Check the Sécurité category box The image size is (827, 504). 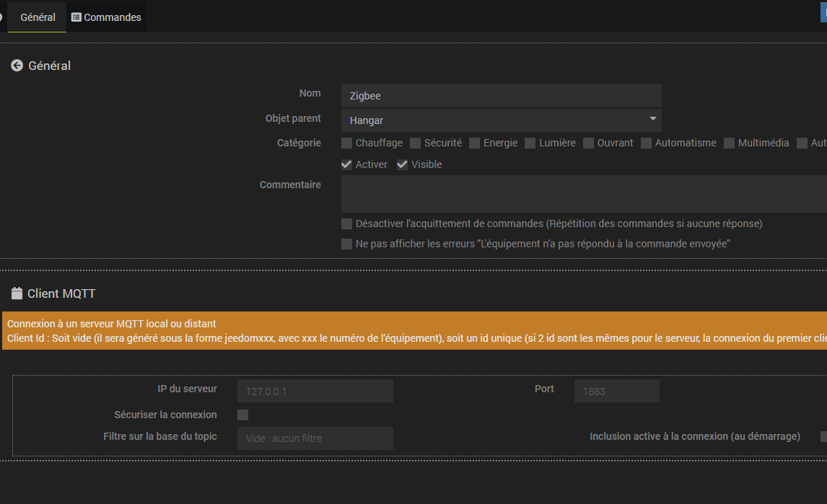click(415, 143)
